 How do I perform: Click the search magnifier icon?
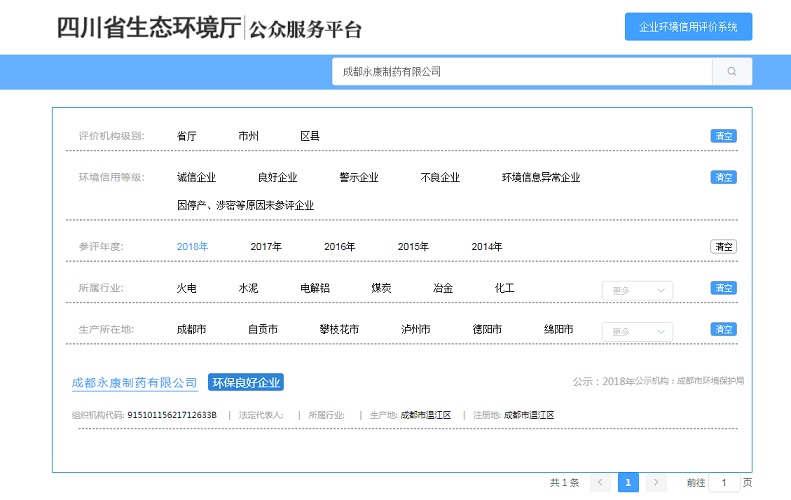pos(732,72)
